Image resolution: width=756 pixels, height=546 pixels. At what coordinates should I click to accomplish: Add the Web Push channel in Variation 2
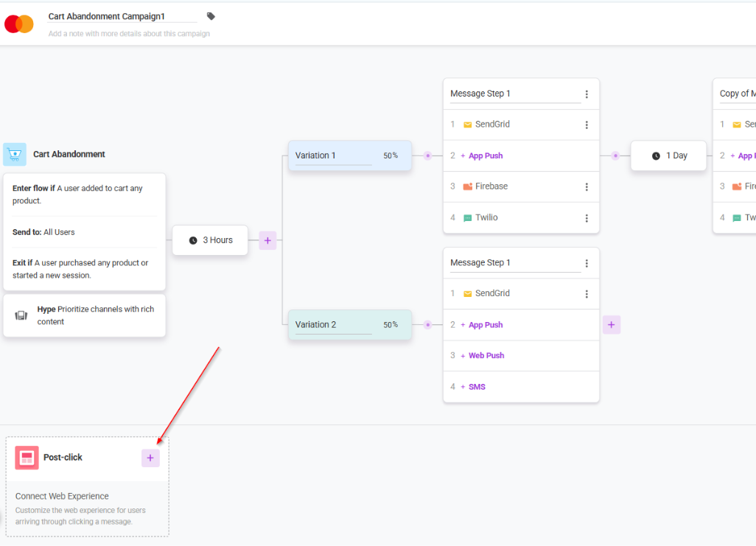pos(482,355)
